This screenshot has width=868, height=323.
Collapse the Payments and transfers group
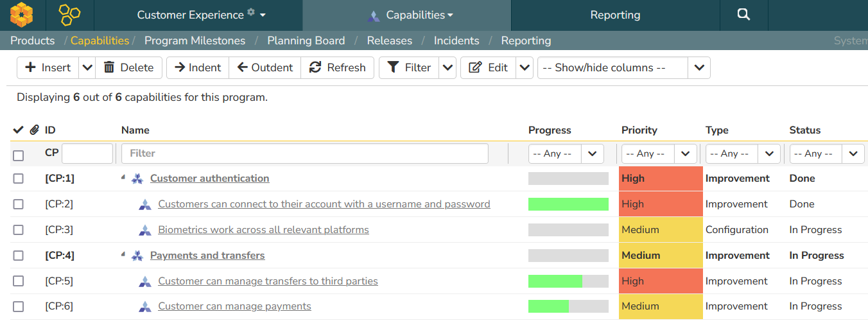(123, 254)
